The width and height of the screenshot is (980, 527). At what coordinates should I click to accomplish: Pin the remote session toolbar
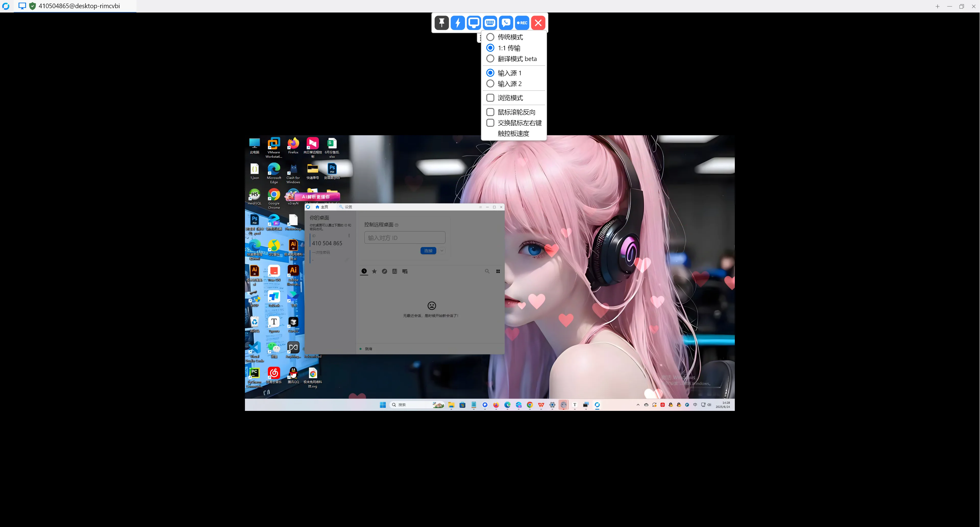pos(441,23)
